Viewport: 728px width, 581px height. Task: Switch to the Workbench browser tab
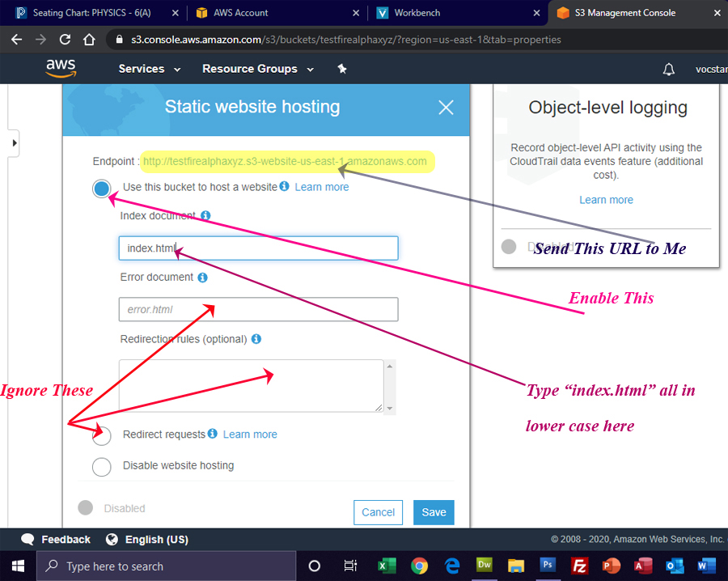coord(417,13)
